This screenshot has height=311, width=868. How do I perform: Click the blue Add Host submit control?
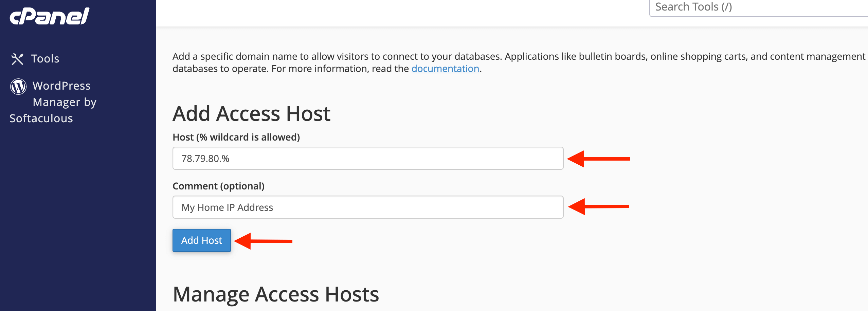pyautogui.click(x=201, y=240)
